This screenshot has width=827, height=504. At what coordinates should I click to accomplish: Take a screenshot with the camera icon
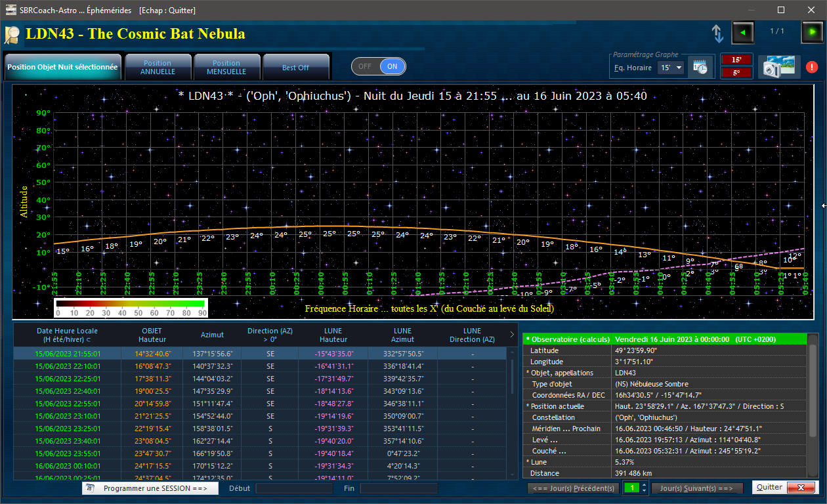point(779,67)
